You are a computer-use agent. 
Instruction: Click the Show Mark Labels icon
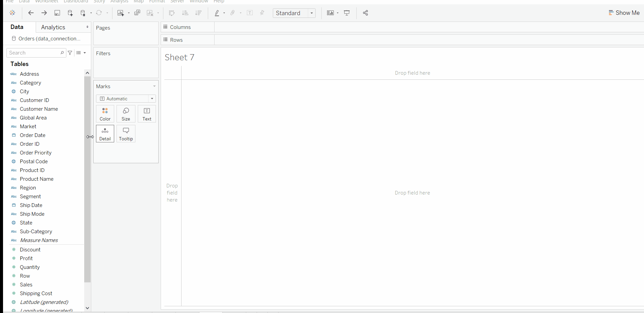(x=250, y=13)
